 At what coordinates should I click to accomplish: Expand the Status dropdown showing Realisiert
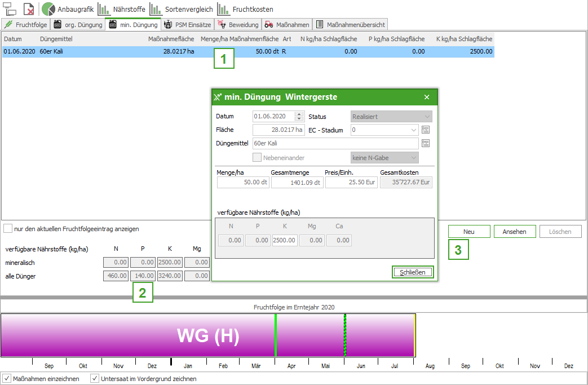pyautogui.click(x=426, y=117)
